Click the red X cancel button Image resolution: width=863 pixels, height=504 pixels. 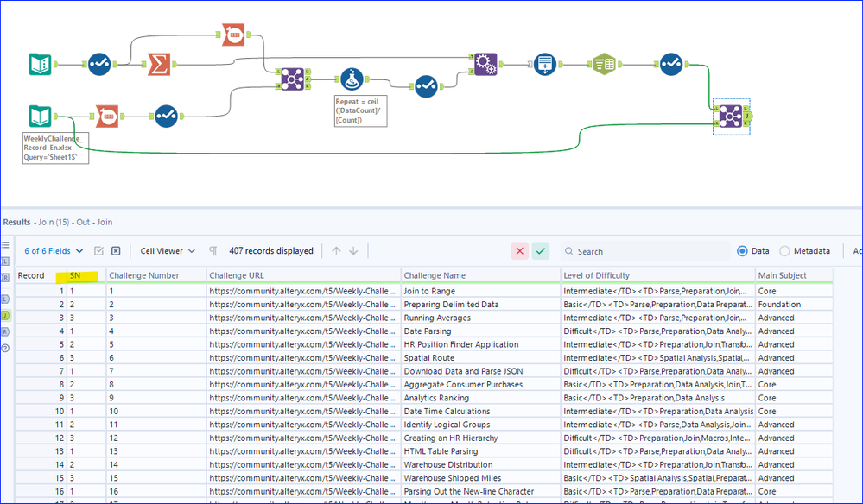click(x=519, y=251)
